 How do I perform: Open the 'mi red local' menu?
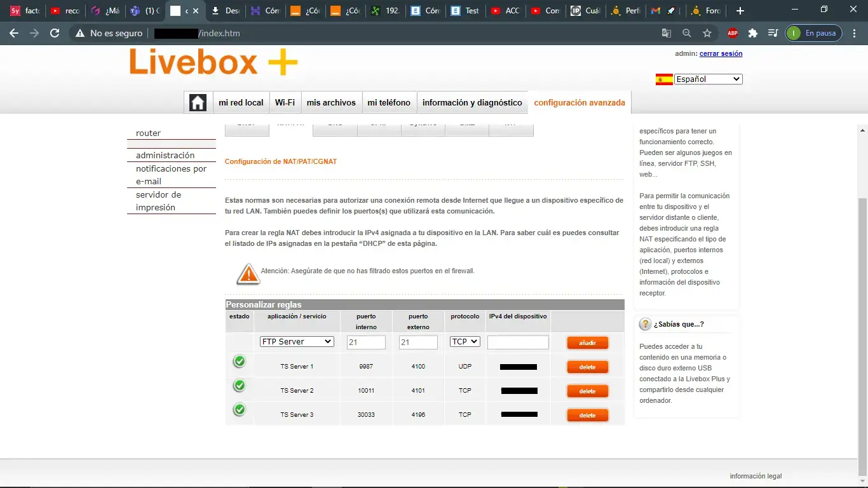[x=241, y=103]
